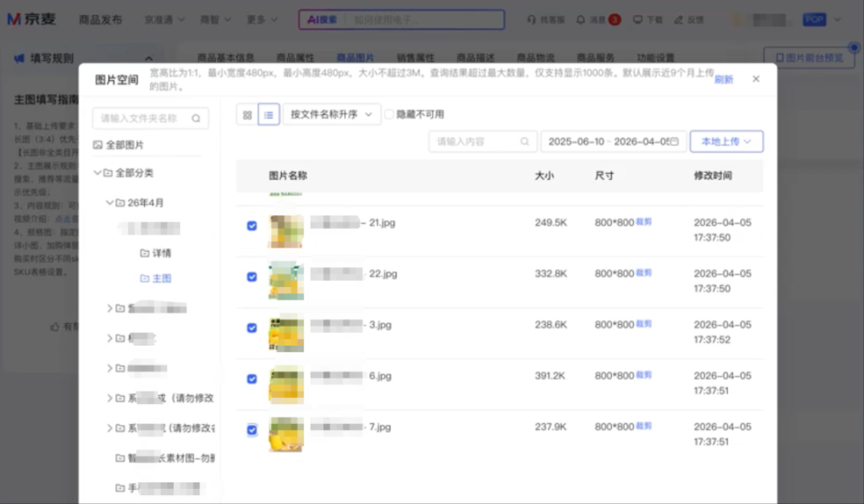
Task: Uncheck the 21.jpg image checkbox
Action: pos(252,226)
